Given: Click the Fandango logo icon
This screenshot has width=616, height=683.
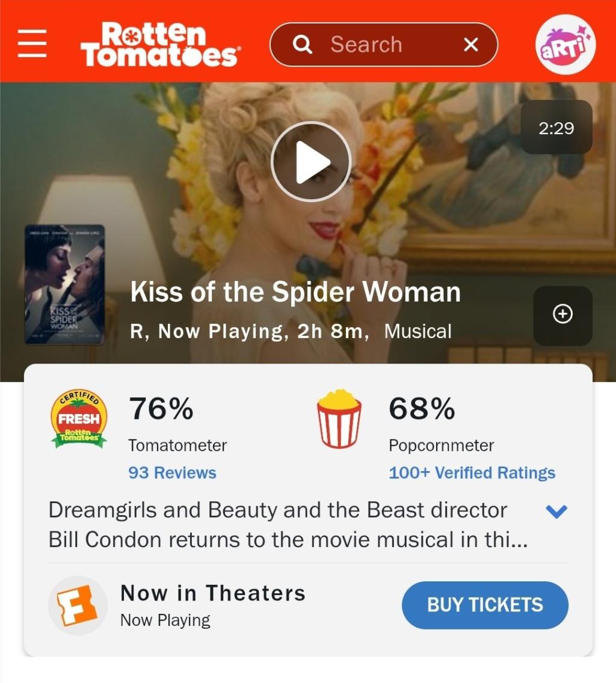Looking at the screenshot, I should 78,605.
